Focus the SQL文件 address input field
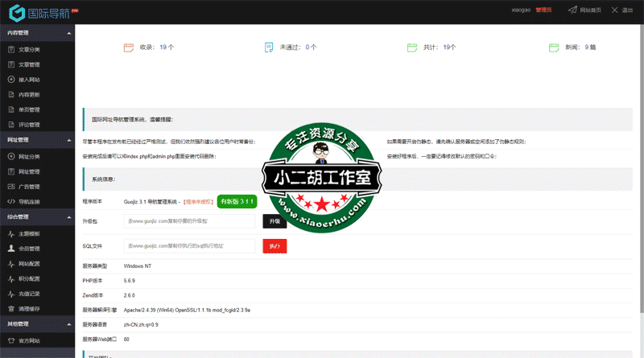This screenshot has height=358, width=644. tap(189, 245)
